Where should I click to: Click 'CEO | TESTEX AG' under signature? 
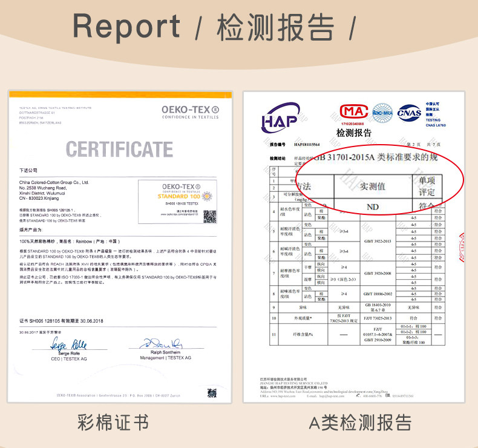(x=69, y=359)
